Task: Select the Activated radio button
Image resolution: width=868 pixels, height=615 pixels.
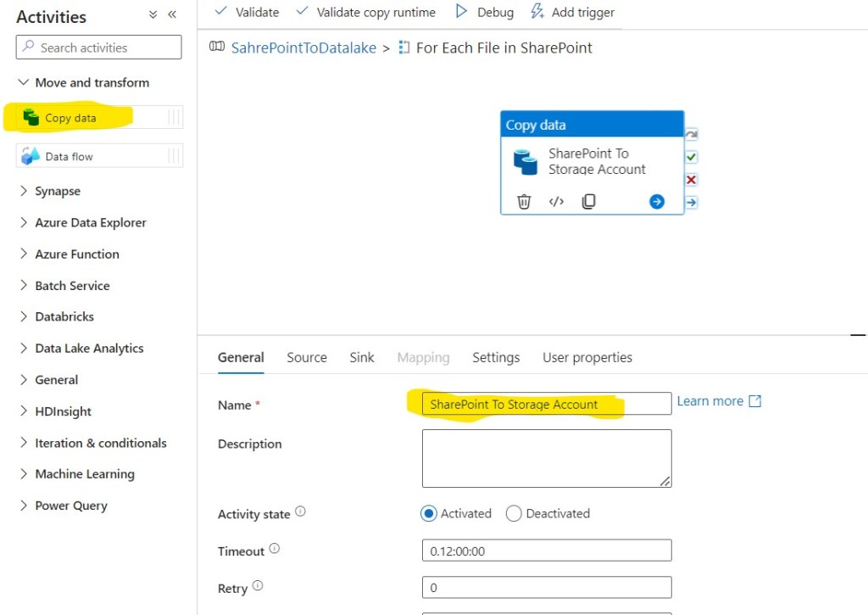Action: [x=429, y=513]
